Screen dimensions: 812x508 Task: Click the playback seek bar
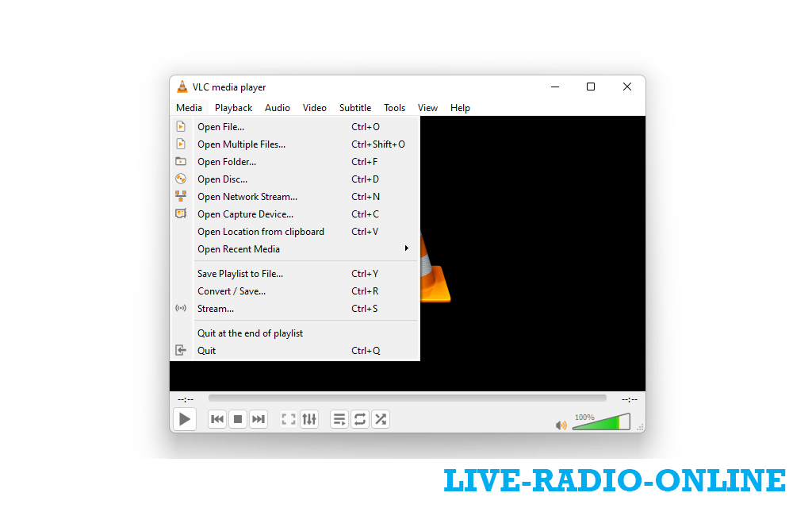point(407,398)
